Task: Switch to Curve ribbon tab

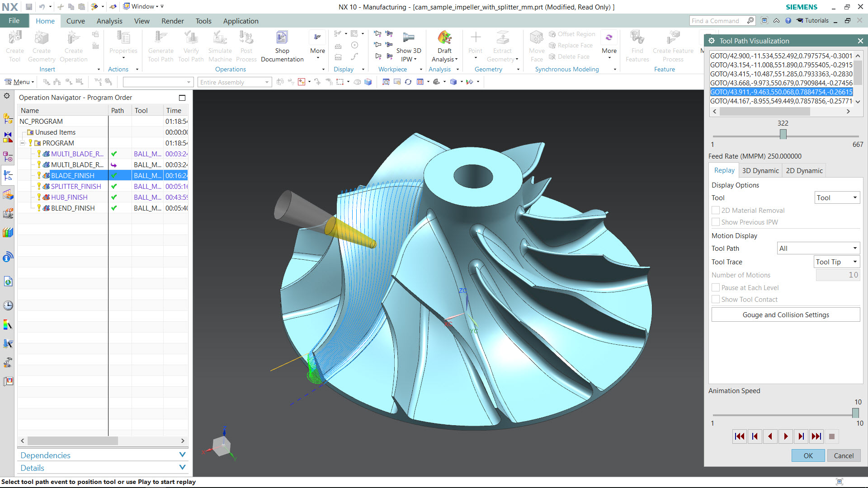Action: (x=75, y=21)
